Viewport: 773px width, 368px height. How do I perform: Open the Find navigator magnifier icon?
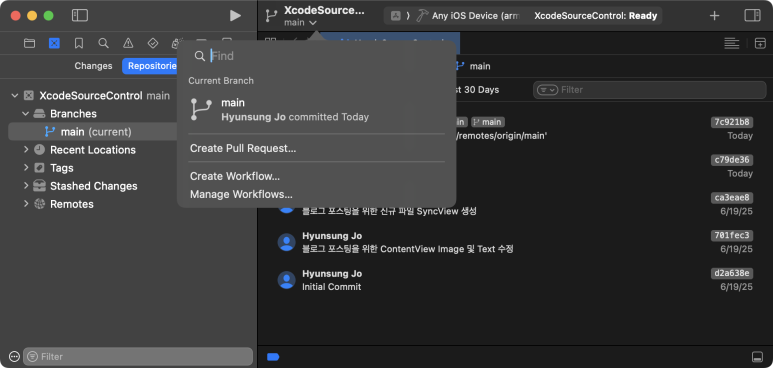click(104, 43)
